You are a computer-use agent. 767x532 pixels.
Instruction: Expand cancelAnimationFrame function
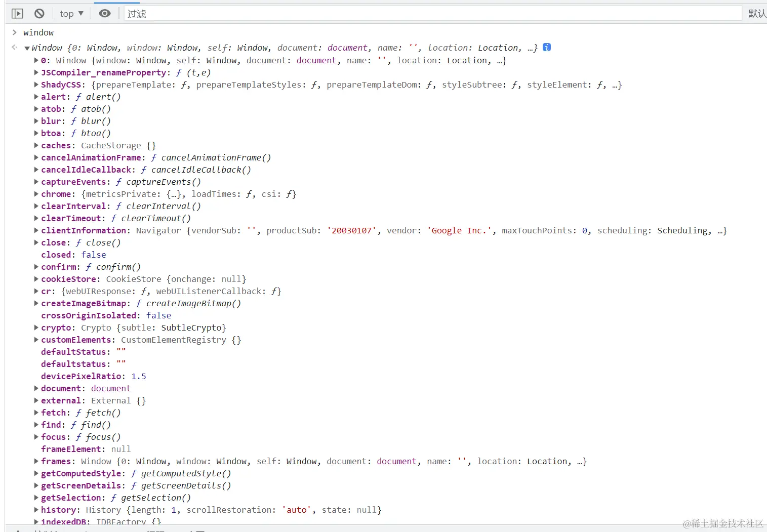36,157
